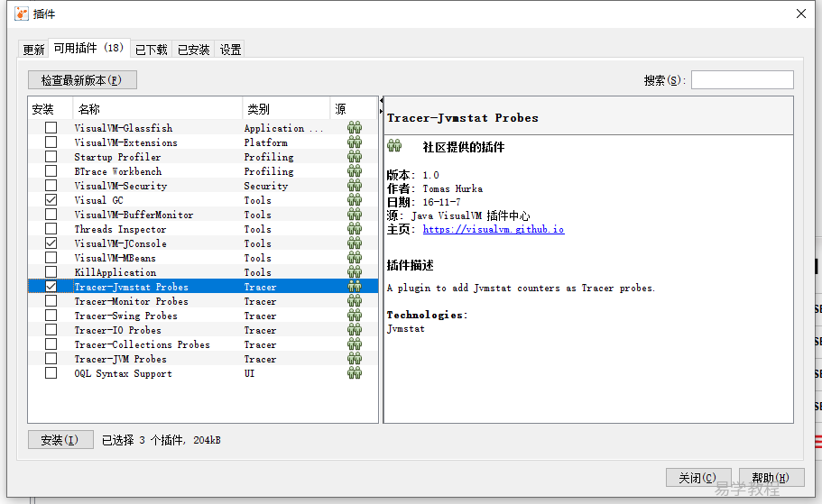Enable the Startup Profiler install checkbox
This screenshot has height=504, width=822.
51,157
